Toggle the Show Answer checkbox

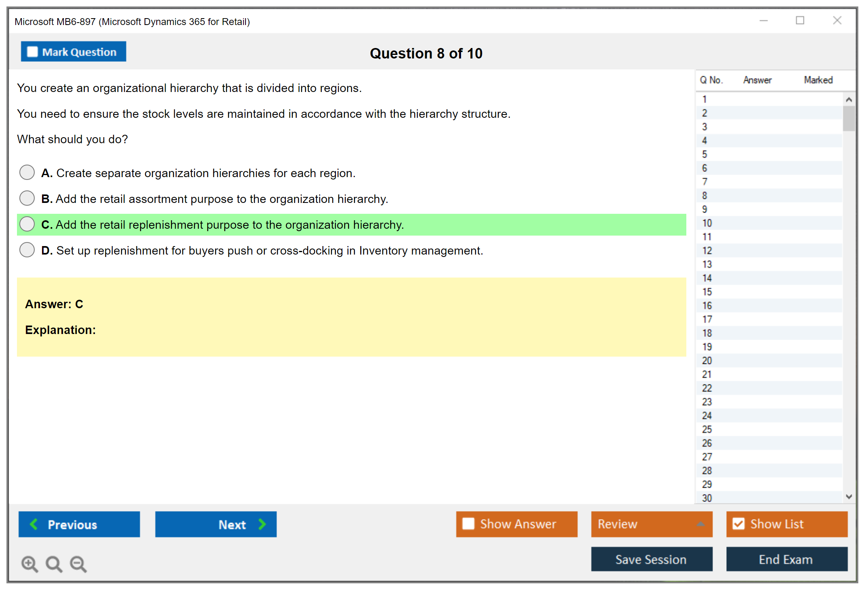click(468, 524)
